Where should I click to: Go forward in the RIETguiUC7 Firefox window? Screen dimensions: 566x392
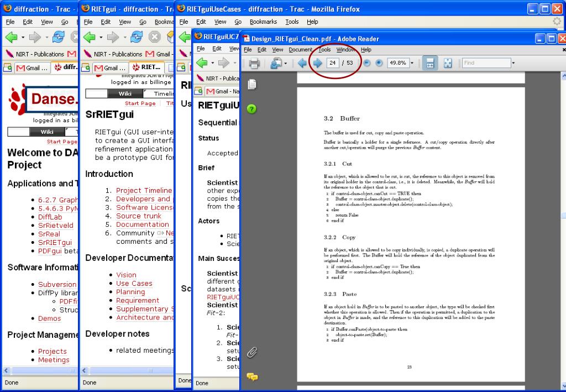coord(223,63)
